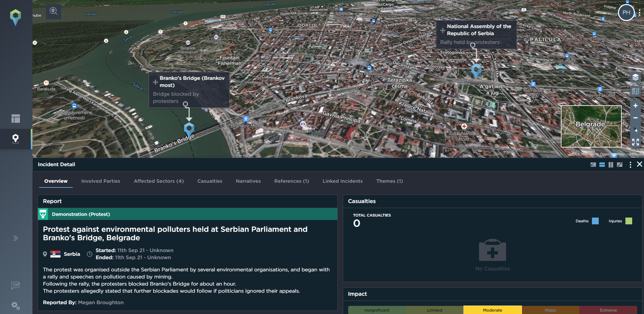Click the clock icon beside Started date
644x314 pixels.
[x=90, y=254]
